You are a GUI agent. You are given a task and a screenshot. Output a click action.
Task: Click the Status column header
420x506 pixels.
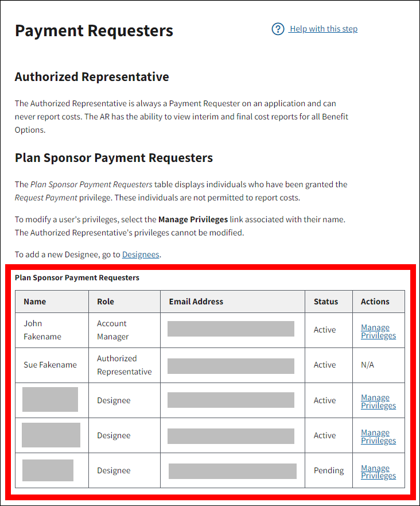coord(326,302)
